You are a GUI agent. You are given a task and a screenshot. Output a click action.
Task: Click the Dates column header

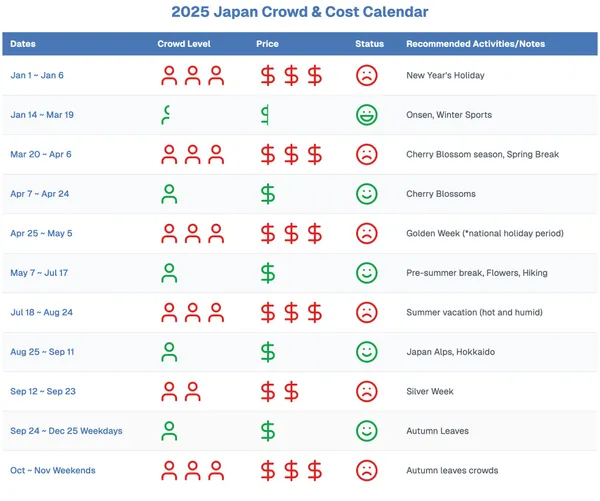click(x=23, y=44)
